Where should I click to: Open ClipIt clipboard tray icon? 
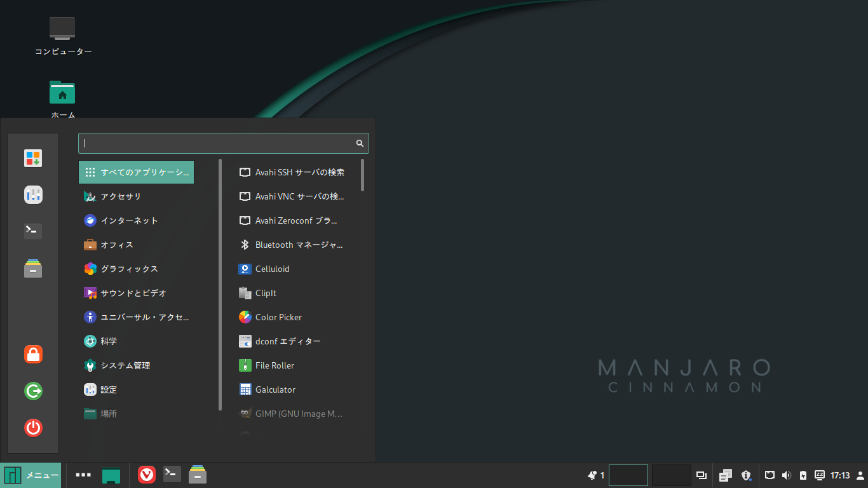[x=726, y=475]
